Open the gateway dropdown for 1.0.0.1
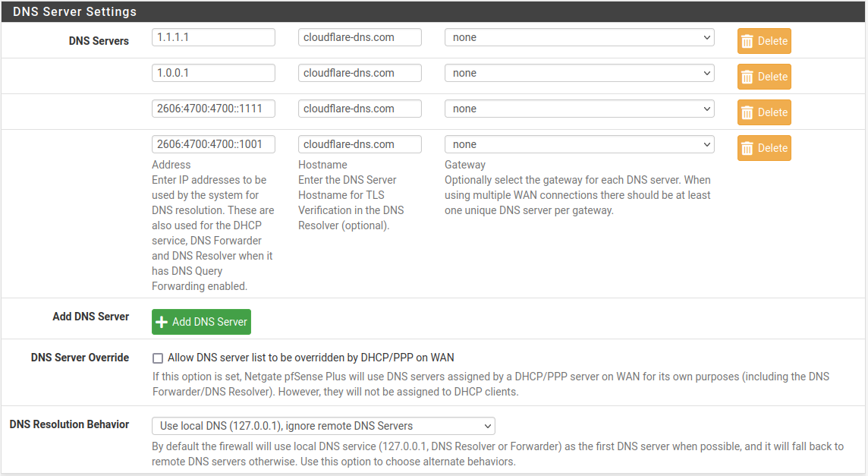The height and width of the screenshot is (476, 868). coord(579,73)
